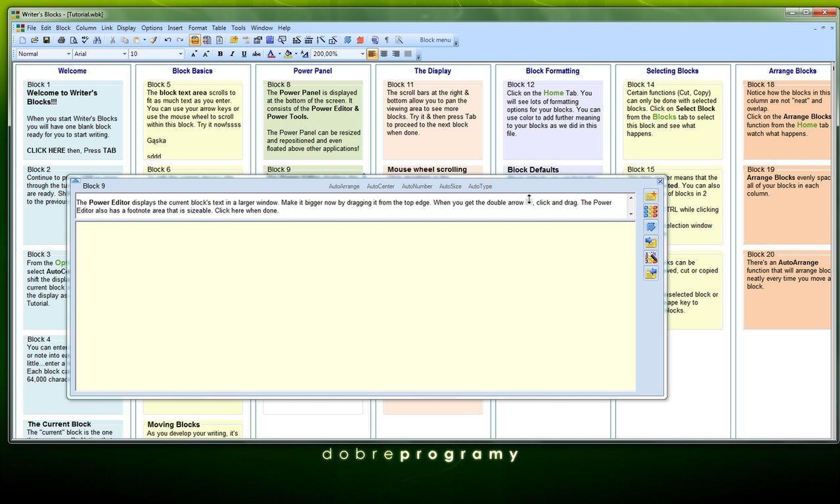The width and height of the screenshot is (840, 504).
Task: Toggle AutoNumber in the Power Panel
Action: [417, 186]
